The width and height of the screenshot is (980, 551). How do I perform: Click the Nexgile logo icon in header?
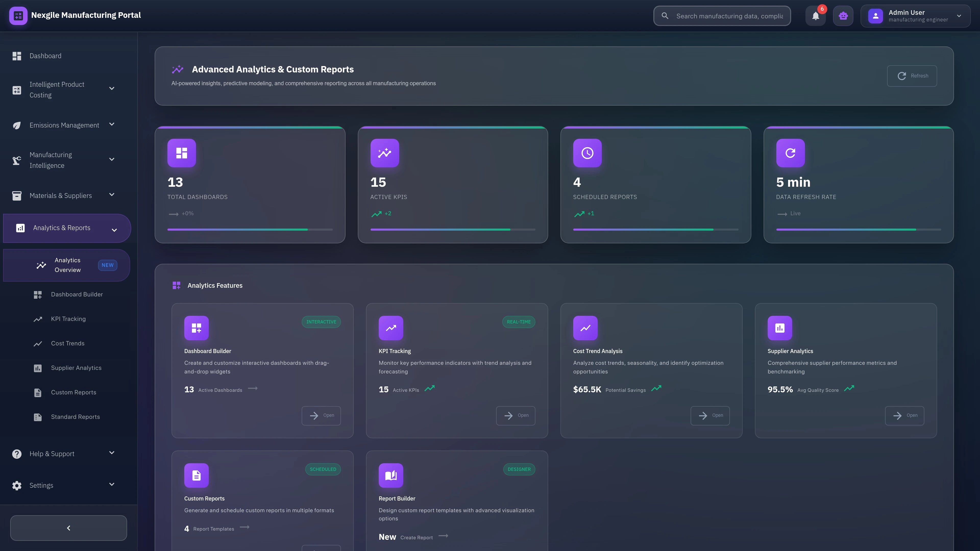pos(18,16)
